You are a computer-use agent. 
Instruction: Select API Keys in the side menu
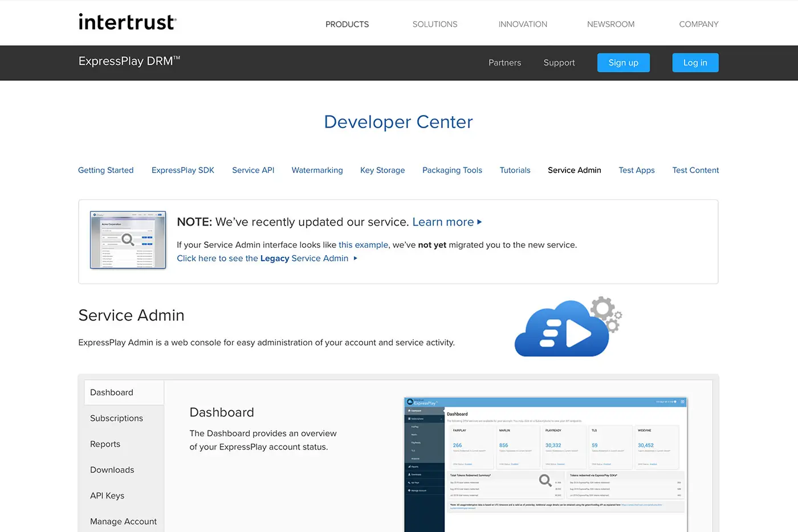click(x=124, y=496)
